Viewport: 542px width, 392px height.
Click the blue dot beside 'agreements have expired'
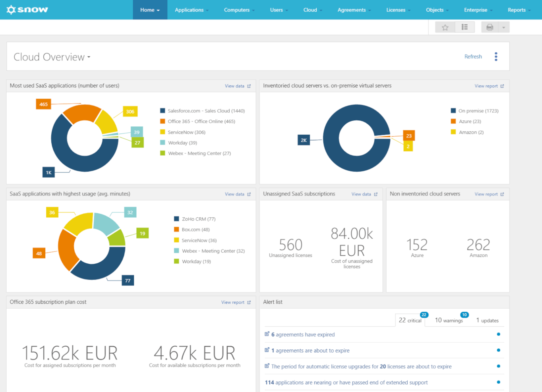(x=499, y=334)
